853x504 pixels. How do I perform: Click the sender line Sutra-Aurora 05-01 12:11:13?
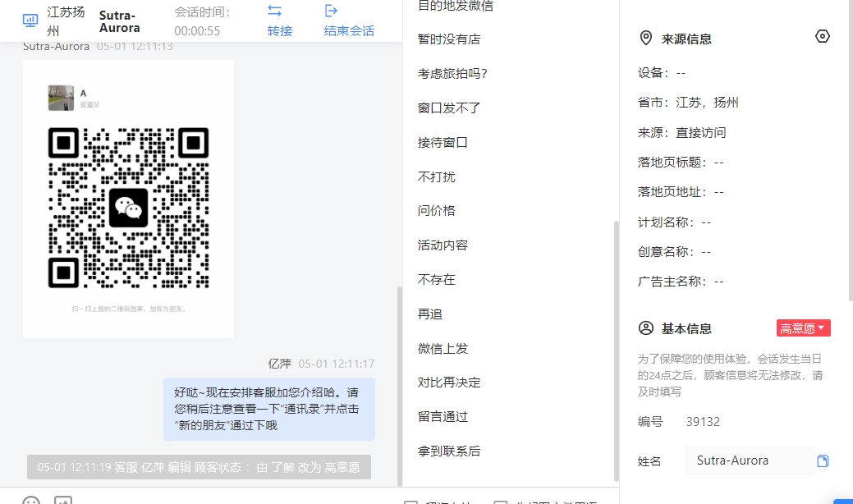98,46
